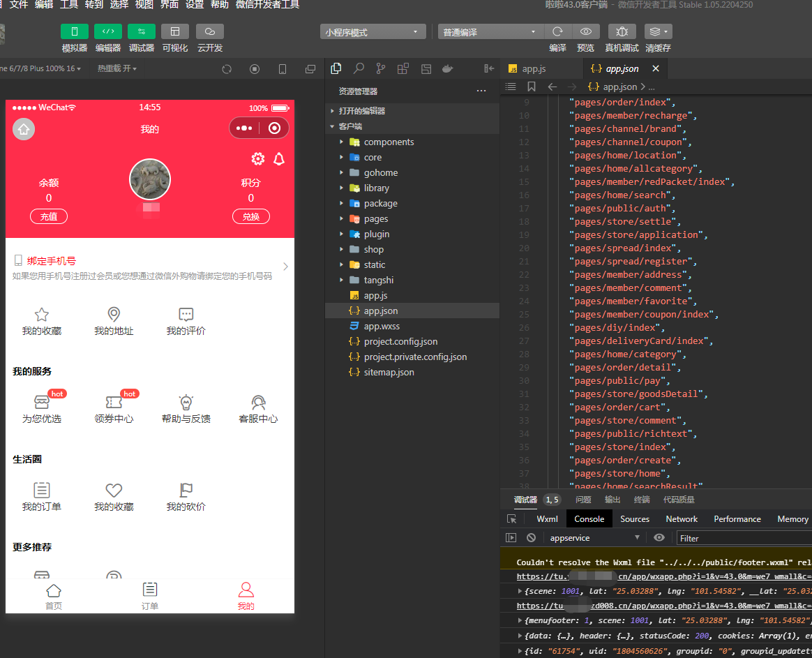
Task: Open the Performance devtools tab
Action: point(737,518)
